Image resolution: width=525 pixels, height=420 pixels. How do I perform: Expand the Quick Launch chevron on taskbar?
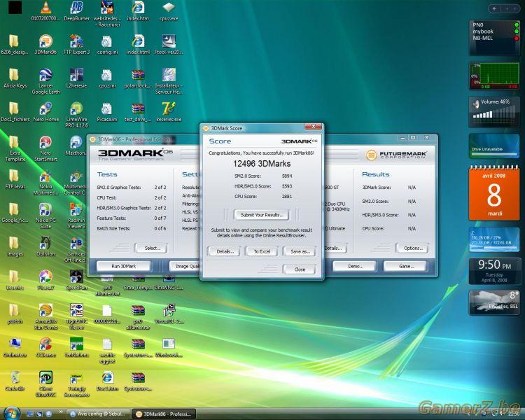pos(61,412)
